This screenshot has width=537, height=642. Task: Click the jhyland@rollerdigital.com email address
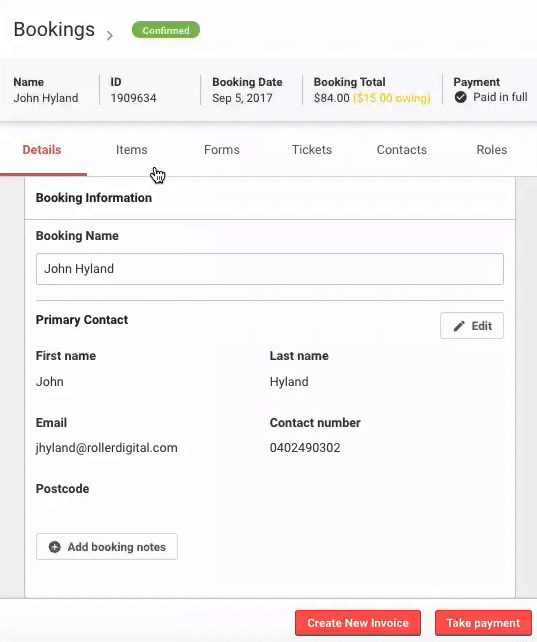pyautogui.click(x=107, y=448)
